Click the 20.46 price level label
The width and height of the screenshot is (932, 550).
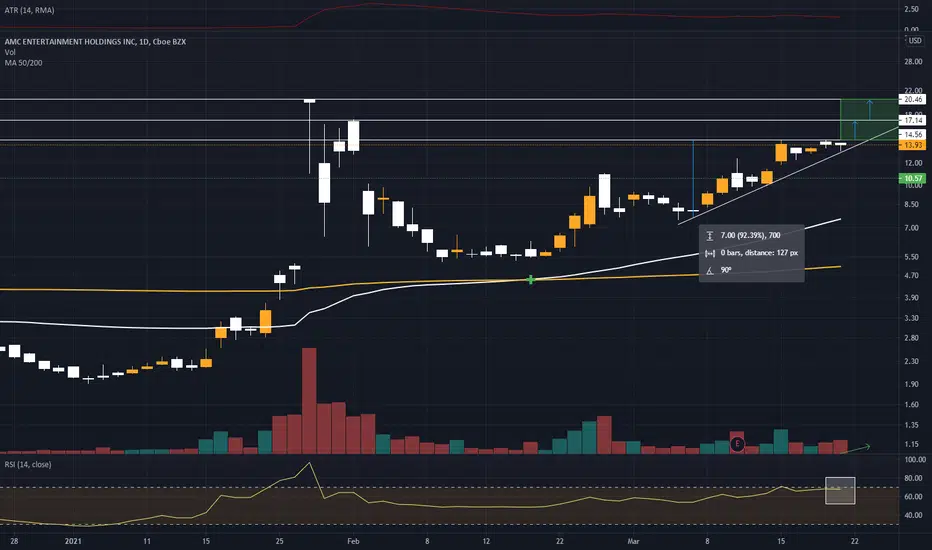(x=912, y=99)
